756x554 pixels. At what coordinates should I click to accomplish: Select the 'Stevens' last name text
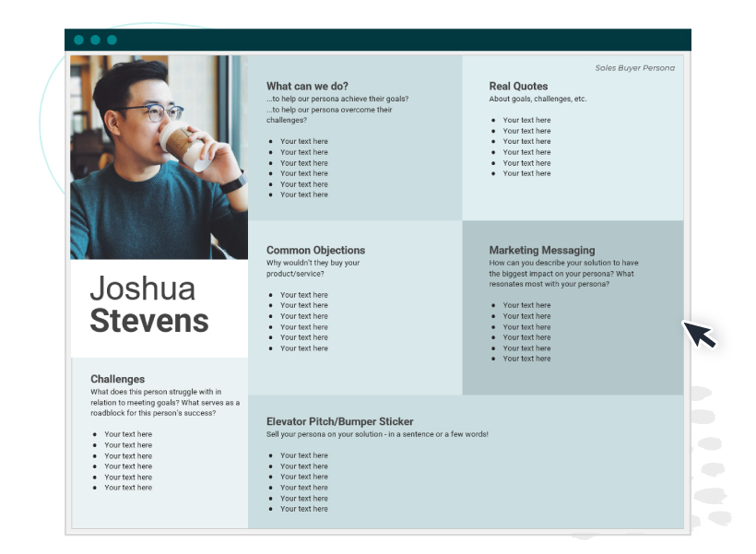tap(149, 321)
